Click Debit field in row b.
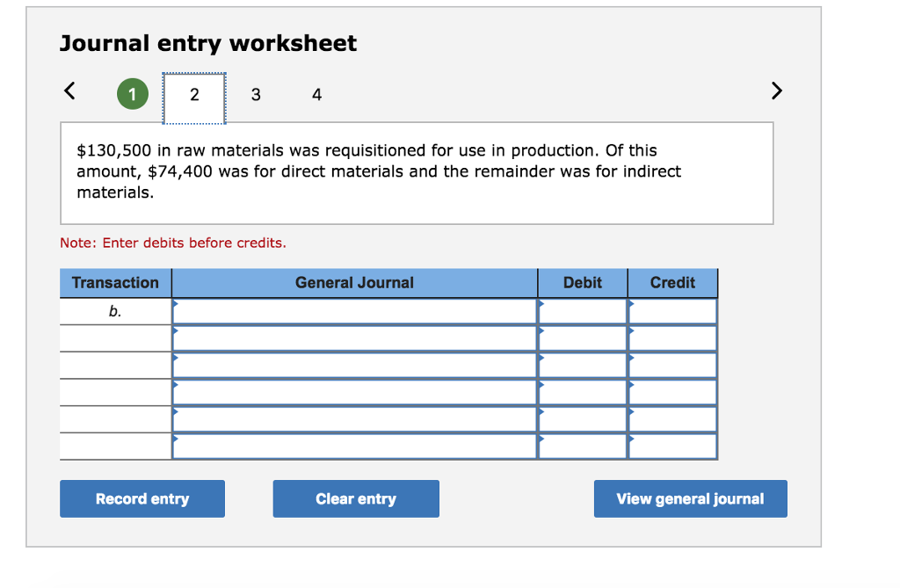 [x=583, y=311]
